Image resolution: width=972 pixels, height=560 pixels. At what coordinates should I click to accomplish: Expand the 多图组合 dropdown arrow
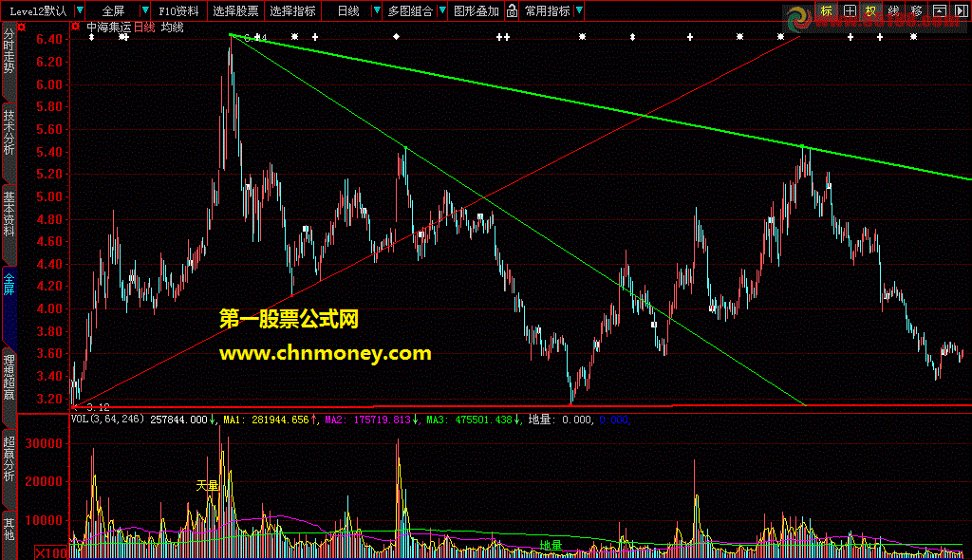[x=442, y=10]
